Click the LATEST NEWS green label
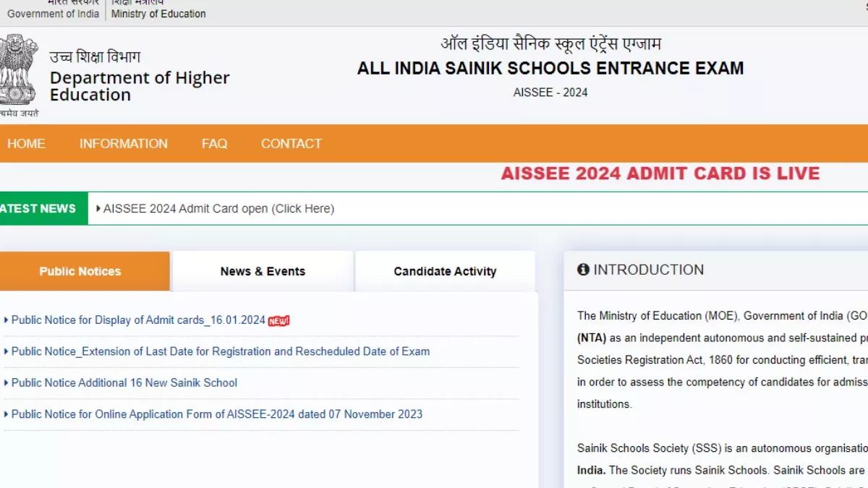 click(x=43, y=209)
